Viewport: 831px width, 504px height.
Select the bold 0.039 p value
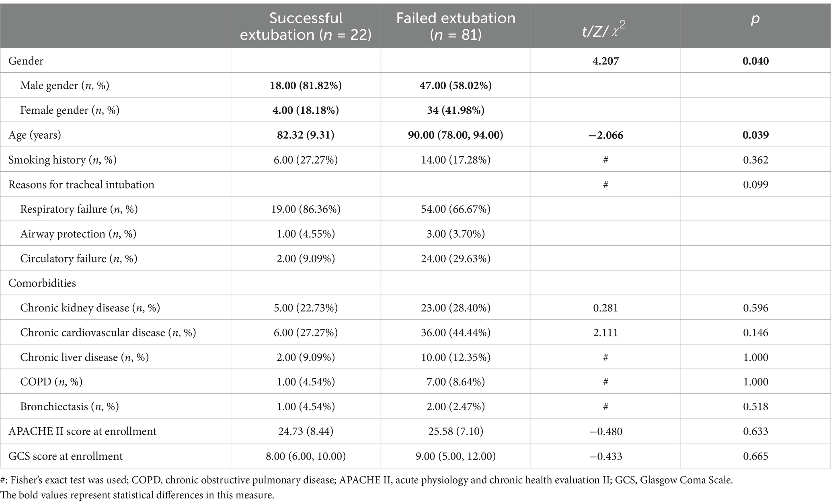pyautogui.click(x=755, y=135)
